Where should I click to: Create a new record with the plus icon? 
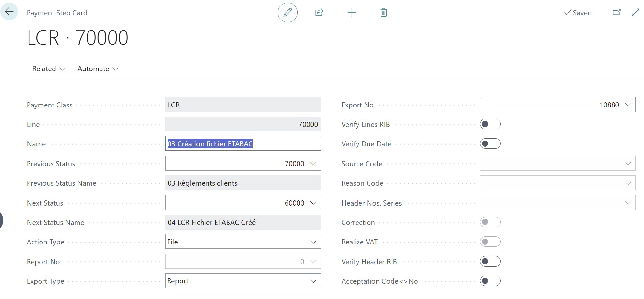(x=352, y=12)
